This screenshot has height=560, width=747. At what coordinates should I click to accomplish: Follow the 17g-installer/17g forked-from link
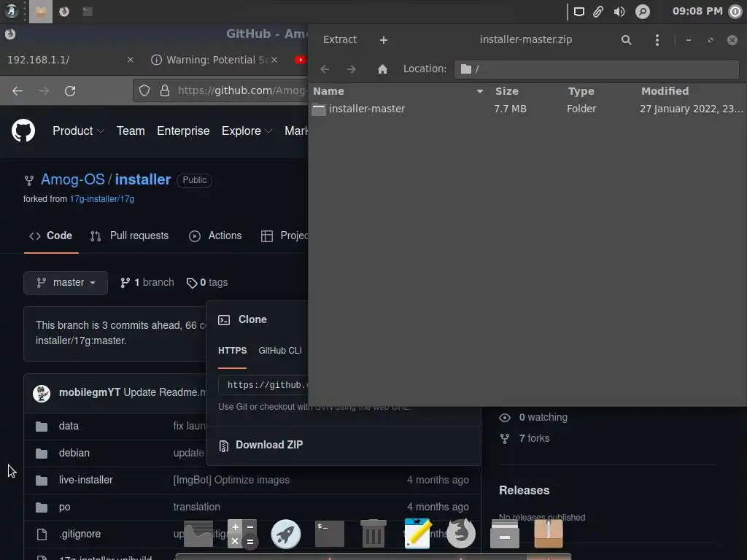(x=102, y=199)
